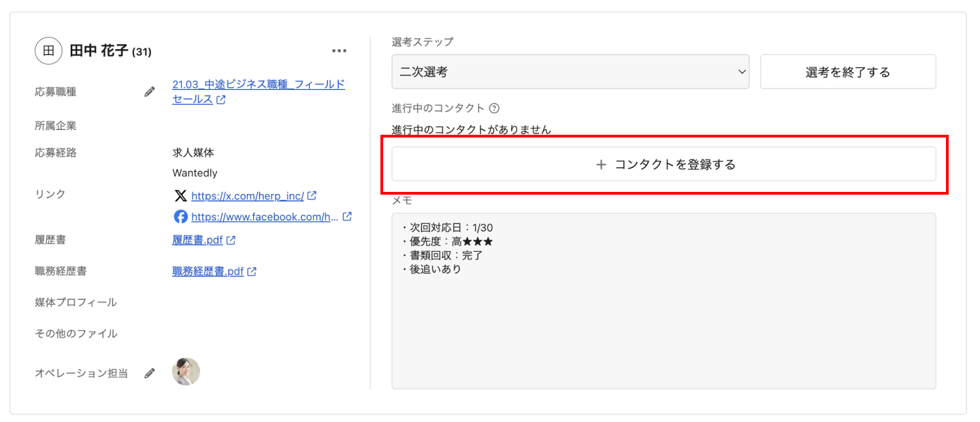This screenshot has width=980, height=422.
Task: Click the chevron arrow of 二次選考 select
Action: pyautogui.click(x=742, y=71)
